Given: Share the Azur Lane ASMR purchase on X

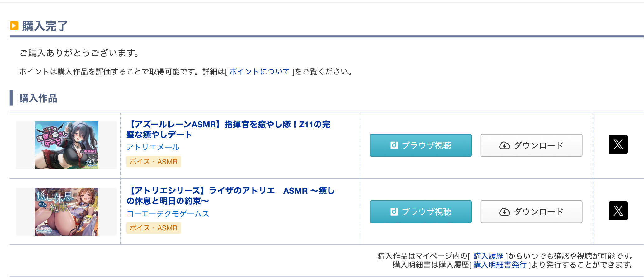Looking at the screenshot, I should (x=618, y=145).
